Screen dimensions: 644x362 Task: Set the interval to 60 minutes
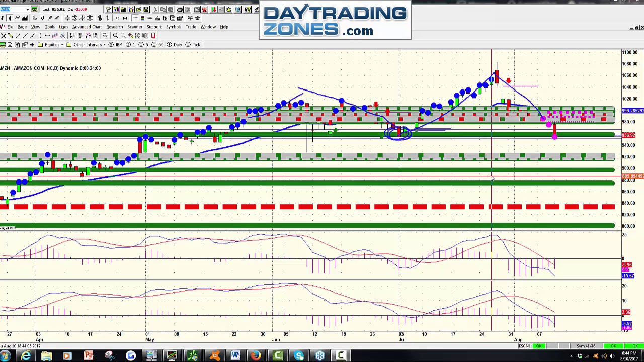157,45
